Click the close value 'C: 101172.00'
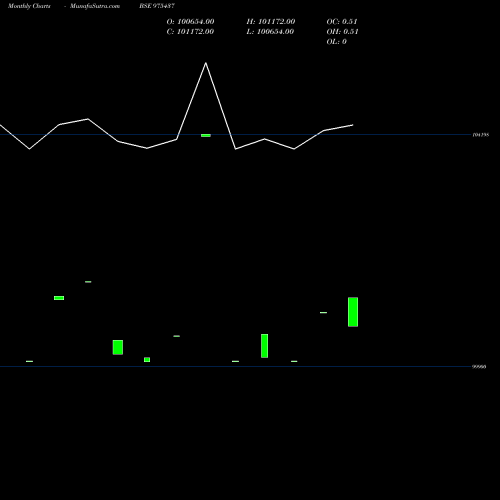Image resolution: width=500 pixels, height=500 pixels. [x=190, y=32]
